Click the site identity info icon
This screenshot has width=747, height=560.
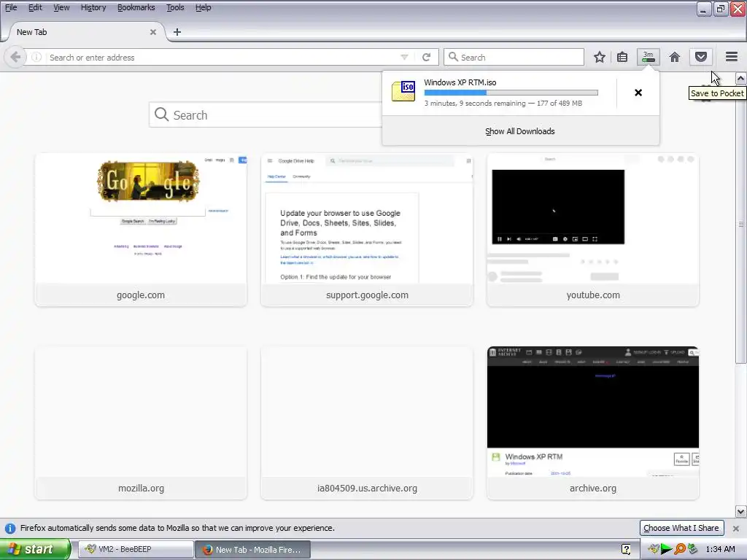click(36, 57)
